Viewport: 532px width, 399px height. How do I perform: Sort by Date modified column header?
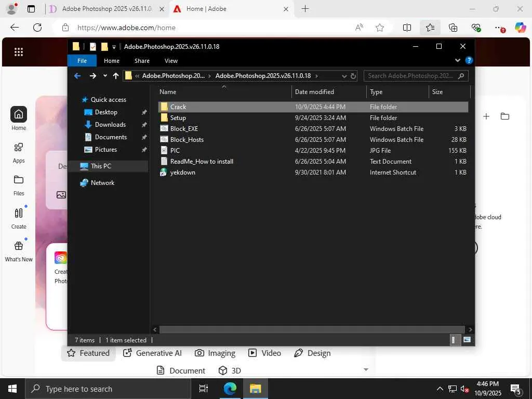pyautogui.click(x=329, y=91)
